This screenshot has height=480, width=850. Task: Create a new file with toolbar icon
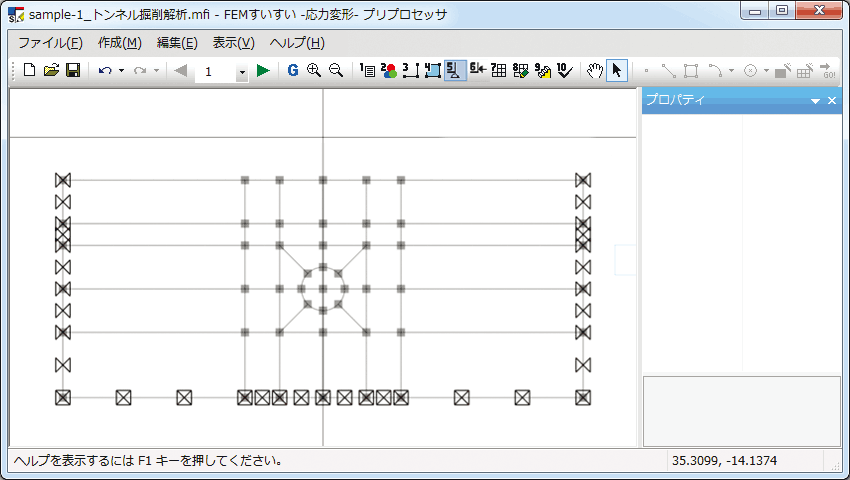[x=30, y=71]
